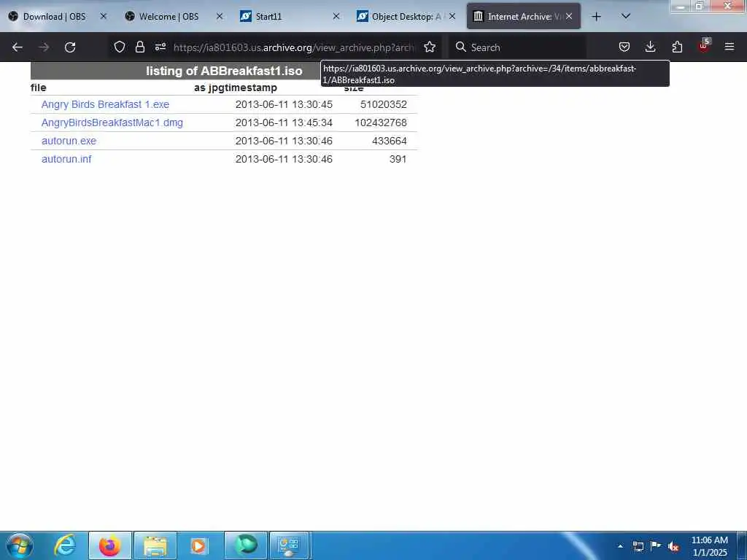Open the Downloads panel arrow icon

(650, 47)
